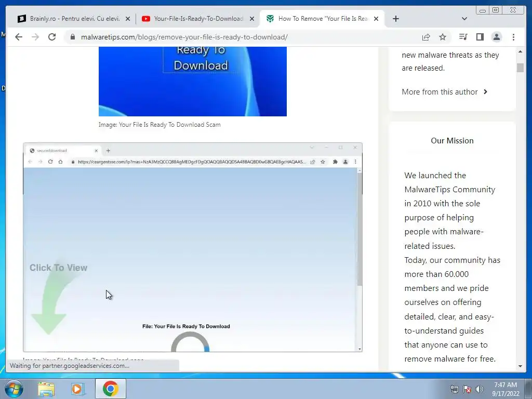Image resolution: width=532 pixels, height=399 pixels.
Task: Click the vertical scrollbar thumb
Action: tap(520, 68)
